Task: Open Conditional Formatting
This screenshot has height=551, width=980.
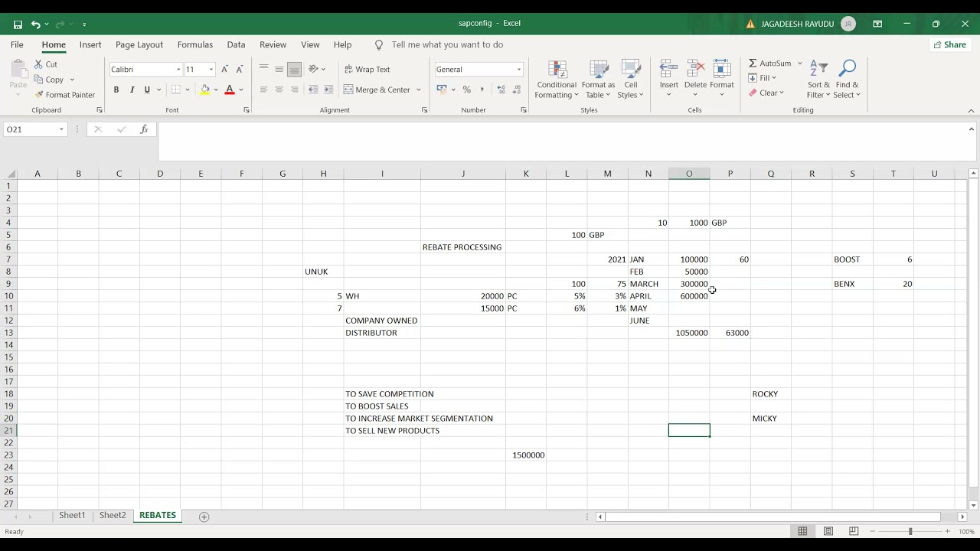Action: (x=557, y=80)
